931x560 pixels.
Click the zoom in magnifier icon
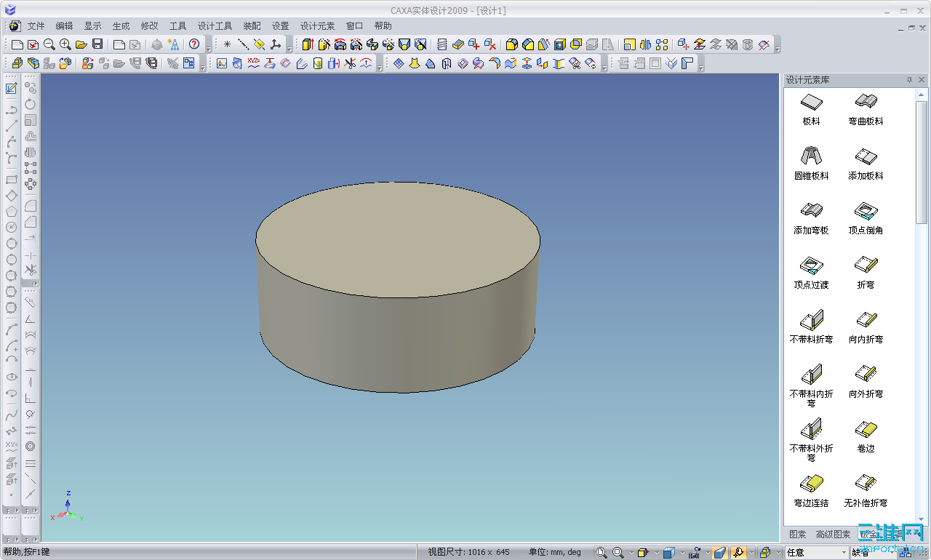pos(65,44)
